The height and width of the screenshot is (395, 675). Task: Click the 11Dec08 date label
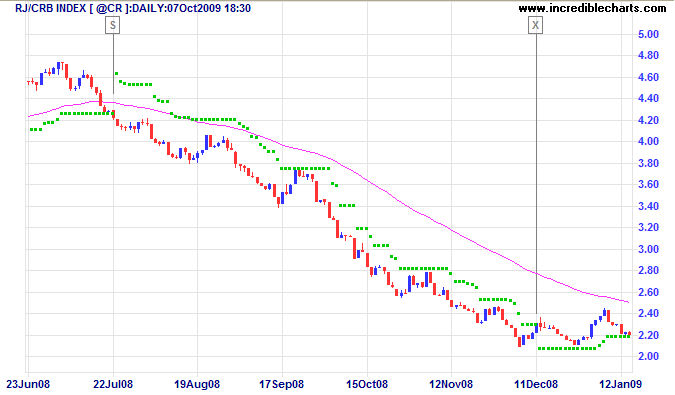click(x=536, y=384)
